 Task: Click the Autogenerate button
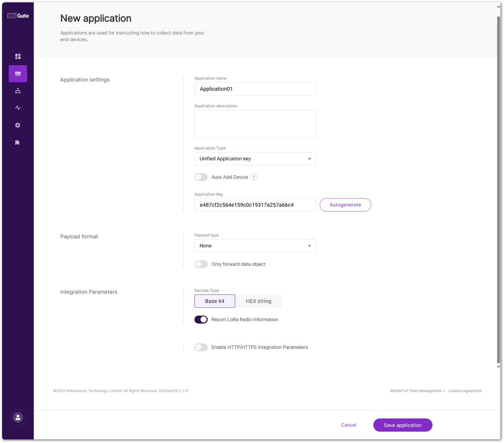[345, 204]
